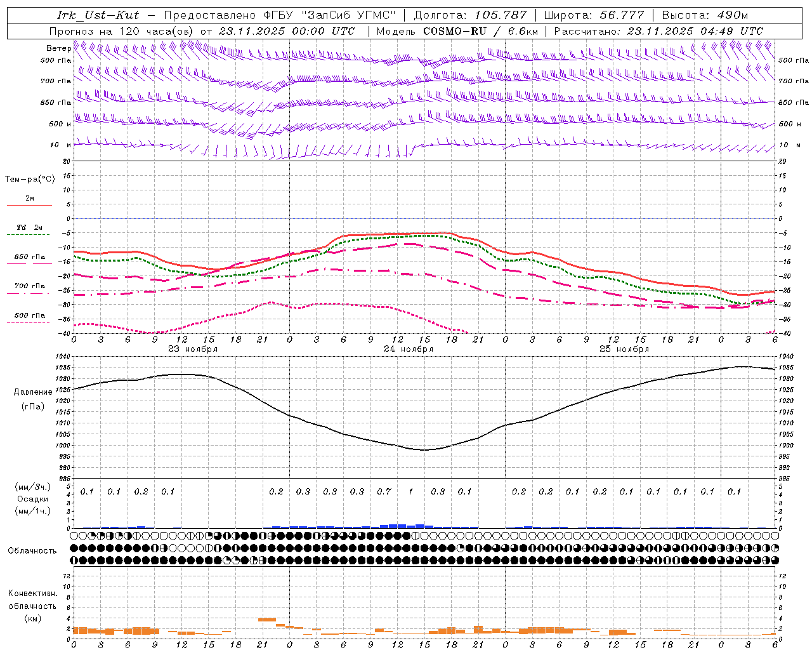Click the date label 24 ноября
812x650 pixels.
click(409, 349)
